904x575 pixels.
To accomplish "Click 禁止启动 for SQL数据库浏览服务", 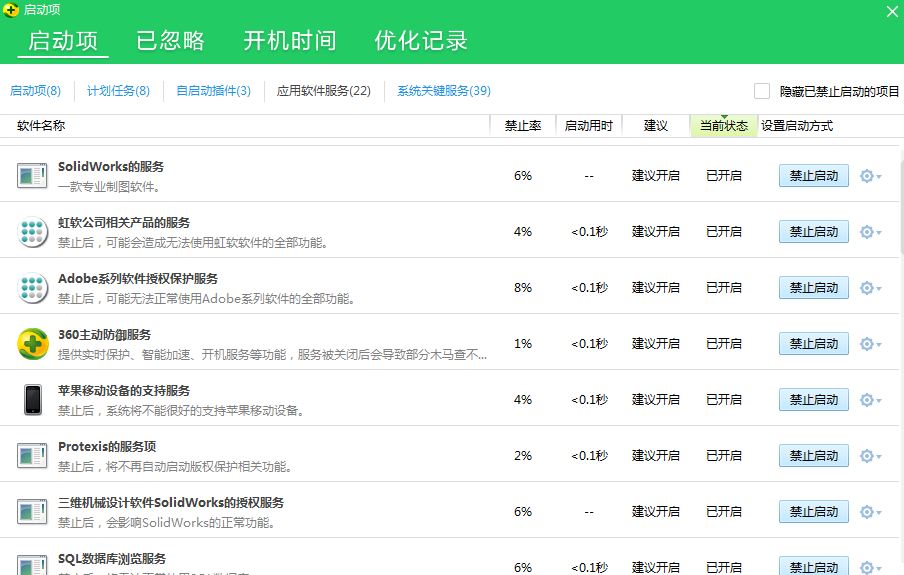I will click(x=813, y=566).
